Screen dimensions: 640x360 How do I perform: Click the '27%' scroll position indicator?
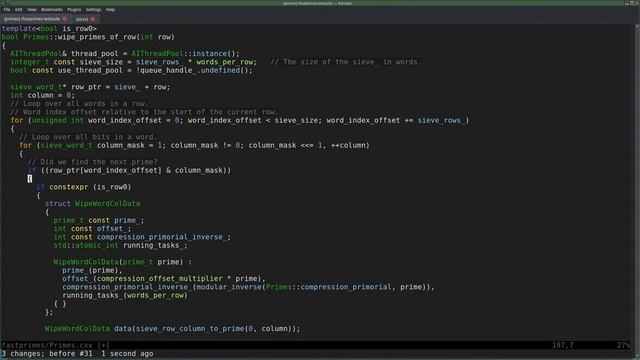pos(623,345)
